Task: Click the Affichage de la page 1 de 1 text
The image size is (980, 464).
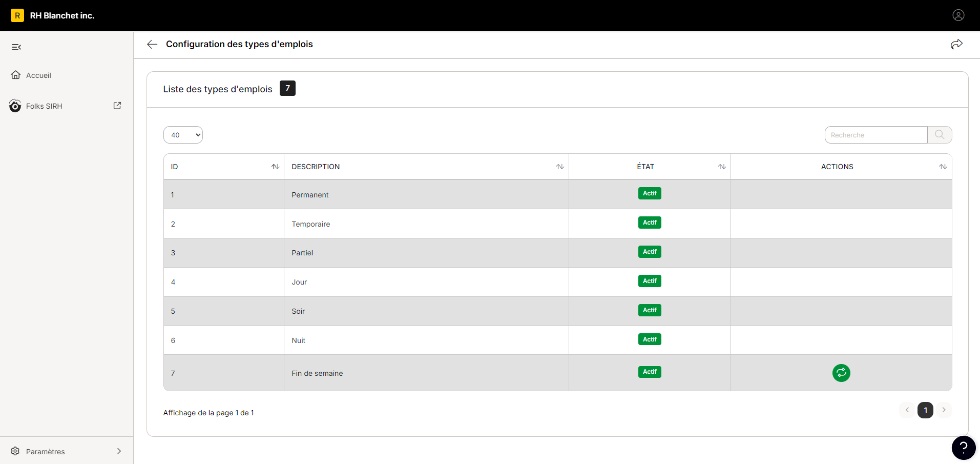Action: [208, 413]
